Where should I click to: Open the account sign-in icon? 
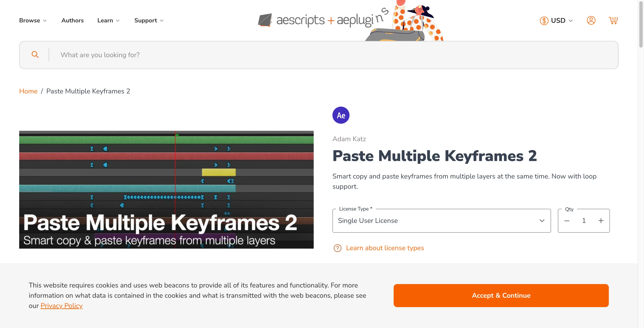click(x=591, y=20)
